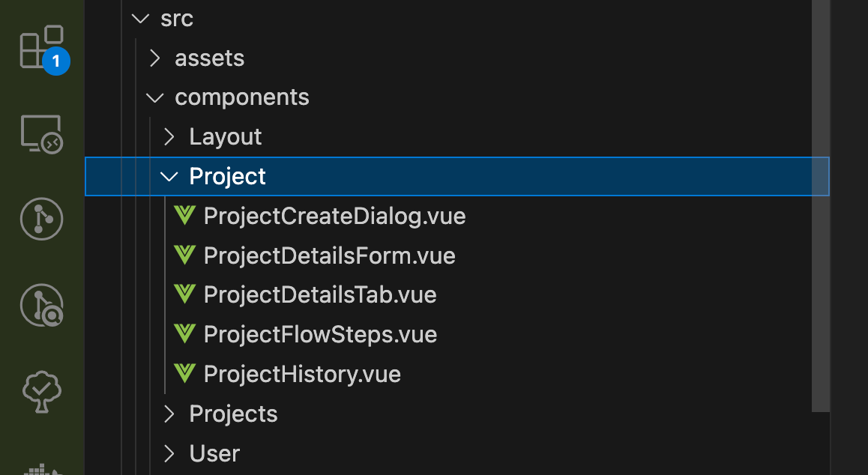Viewport: 868px width, 475px height.
Task: Open ProjectDetailsForm.vue file
Action: [329, 255]
